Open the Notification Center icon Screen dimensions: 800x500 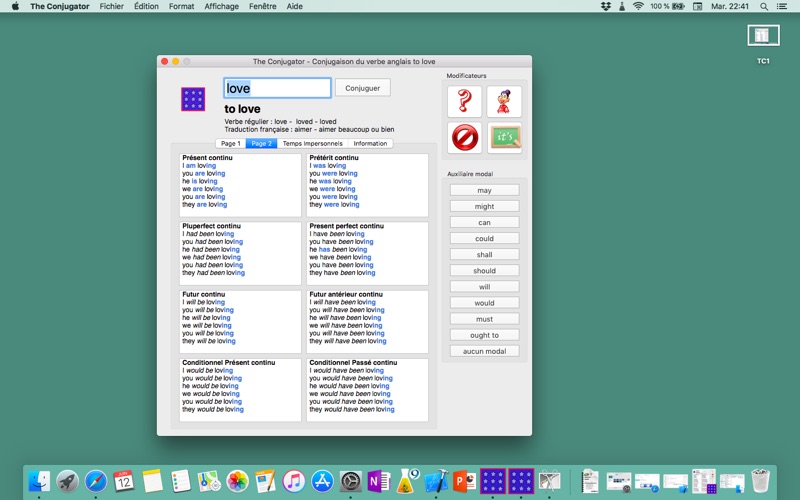[782, 6]
